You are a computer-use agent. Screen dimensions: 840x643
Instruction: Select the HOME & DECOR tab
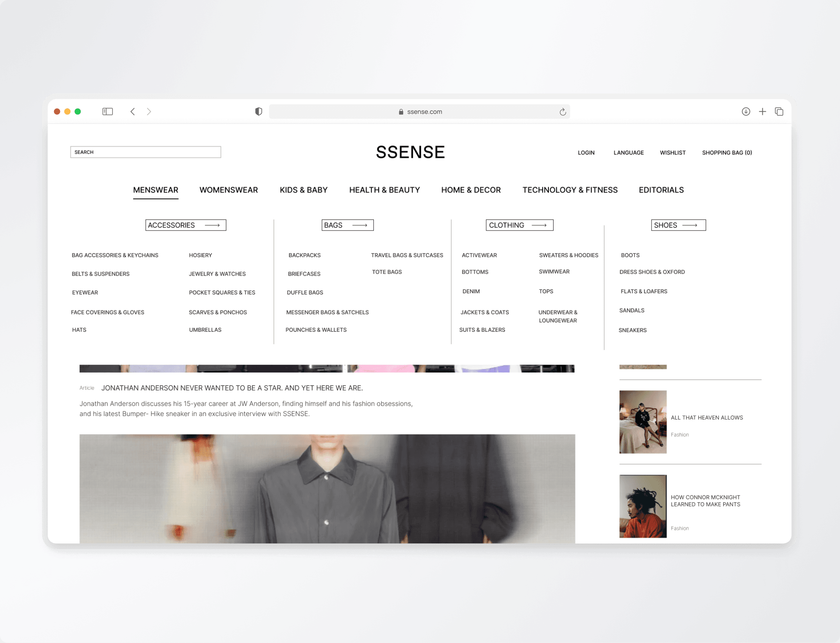pyautogui.click(x=471, y=190)
